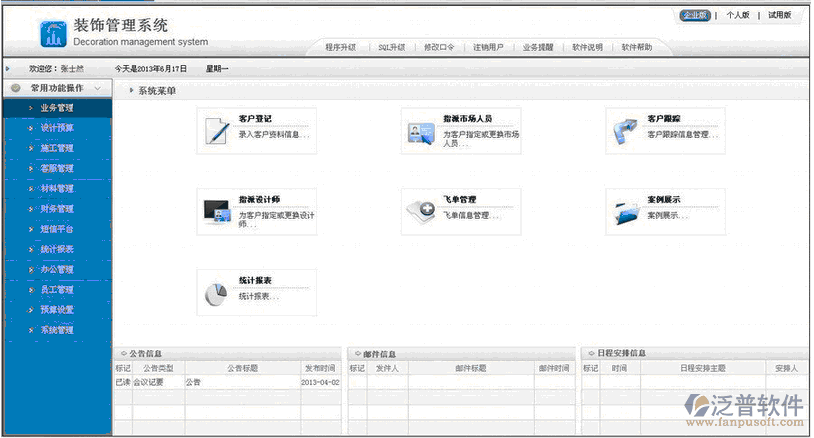
Task: Click the 指派市场人员 ID card icon
Action: coord(419,132)
